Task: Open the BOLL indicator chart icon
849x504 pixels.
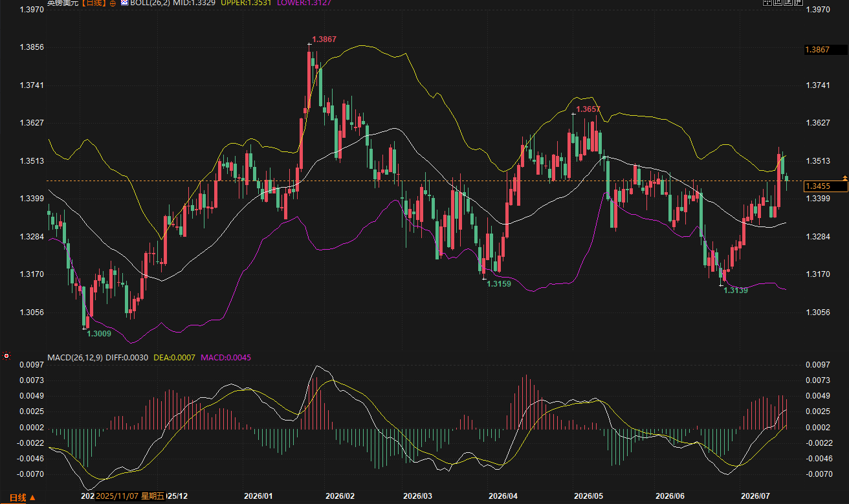Action: [124, 3]
